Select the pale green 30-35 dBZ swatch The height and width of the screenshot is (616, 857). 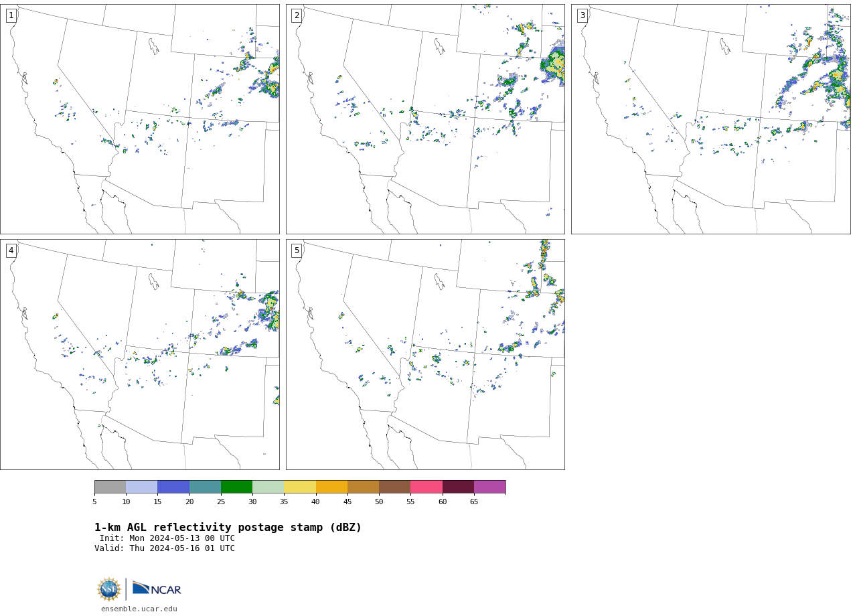coord(268,487)
